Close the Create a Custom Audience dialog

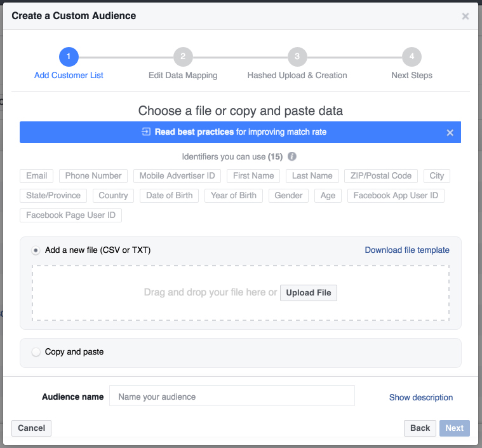coord(465,16)
